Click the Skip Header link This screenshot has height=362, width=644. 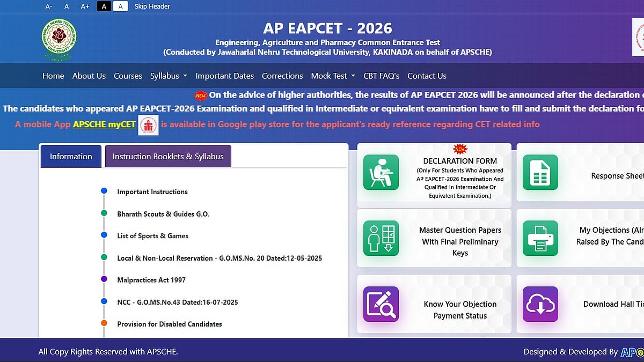coord(152,6)
